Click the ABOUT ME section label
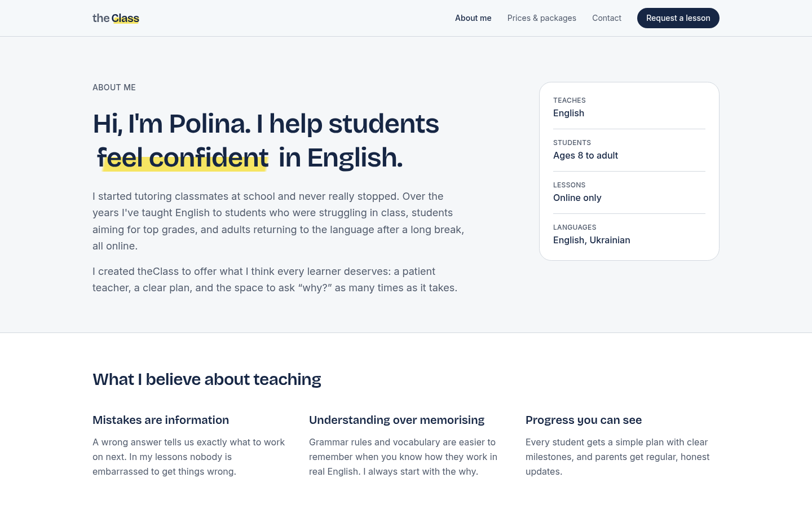The image size is (812, 508). point(114,87)
